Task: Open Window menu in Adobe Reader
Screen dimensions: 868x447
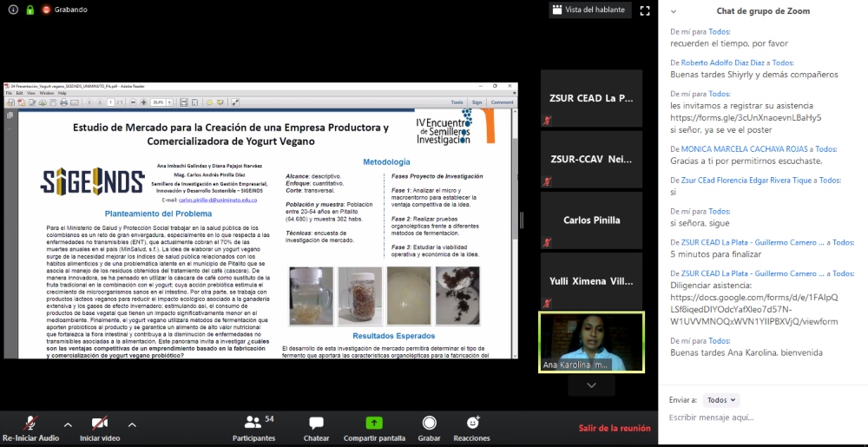Action: (x=47, y=93)
